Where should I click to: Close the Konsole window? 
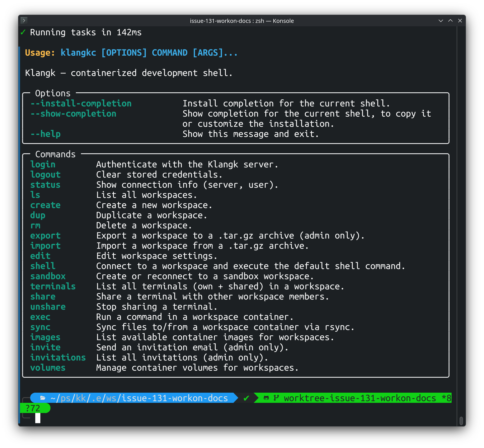[460, 21]
